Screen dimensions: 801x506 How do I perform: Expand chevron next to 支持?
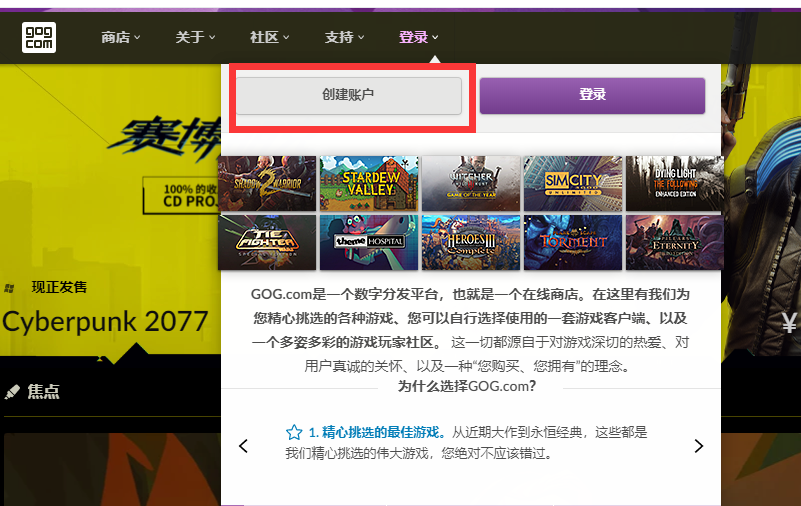361,37
